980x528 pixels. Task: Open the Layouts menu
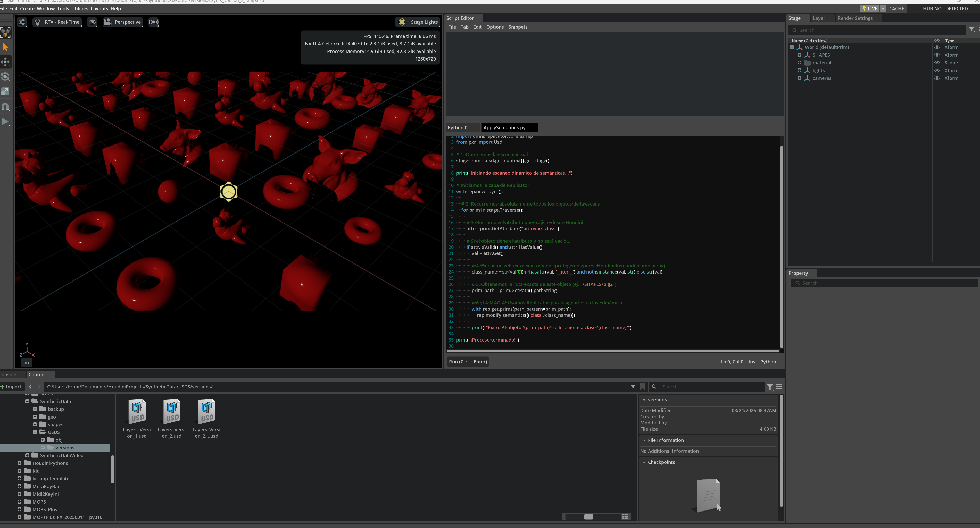click(99, 8)
